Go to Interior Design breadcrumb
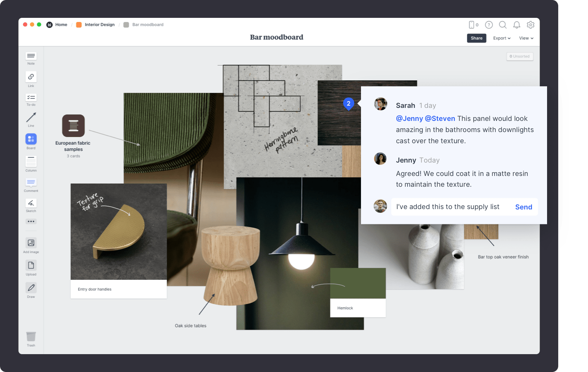The height and width of the screenshot is (372, 588). tap(100, 25)
